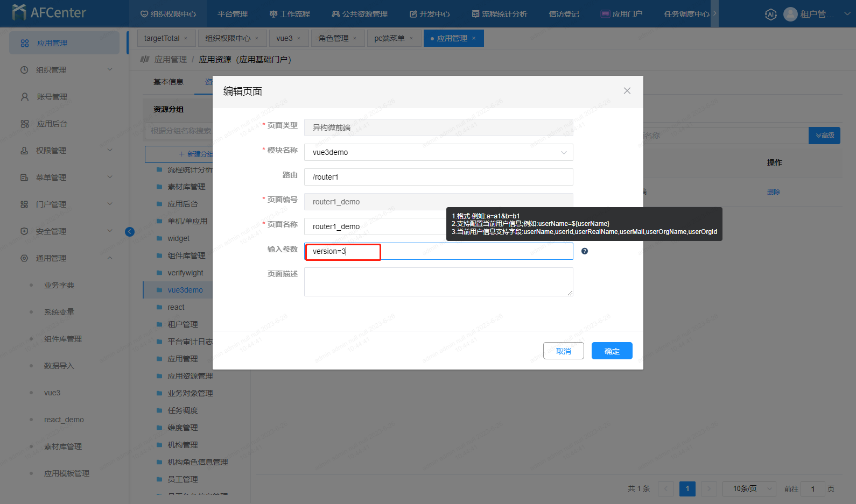Click the tenant user avatar icon
Screen dimensions: 856x504
tap(790, 15)
